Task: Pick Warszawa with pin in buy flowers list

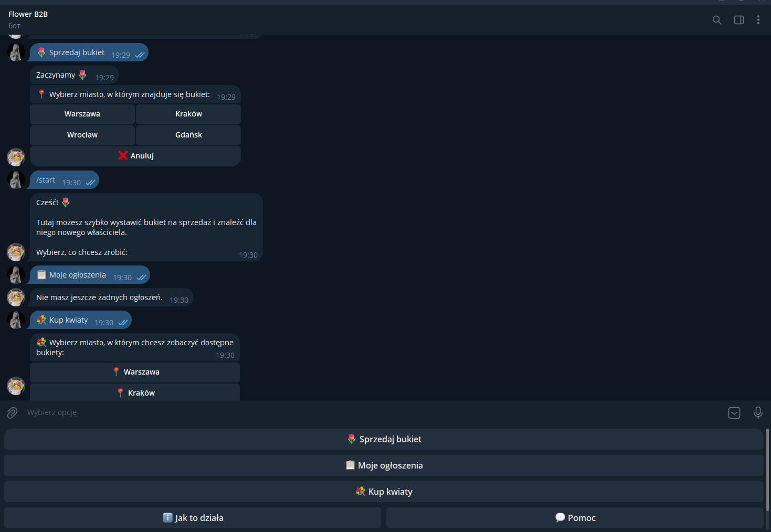Action: [135, 372]
